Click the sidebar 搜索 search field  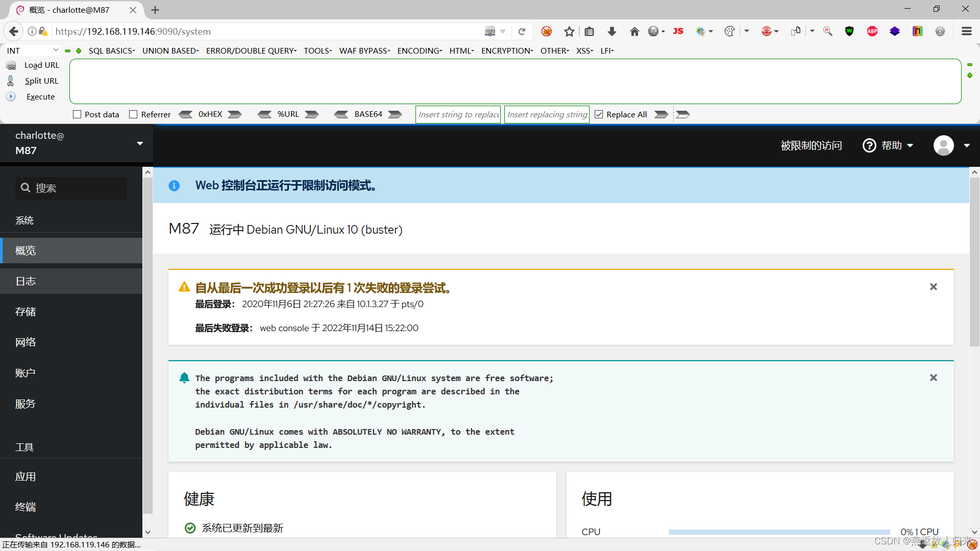(71, 188)
